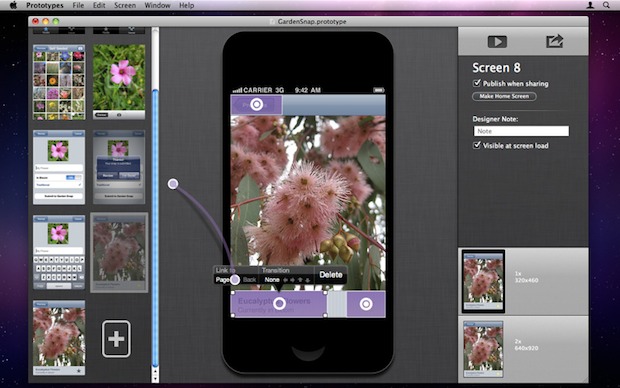The image size is (620, 388).
Task: Select the left arrow transition direction
Action: [x=285, y=280]
